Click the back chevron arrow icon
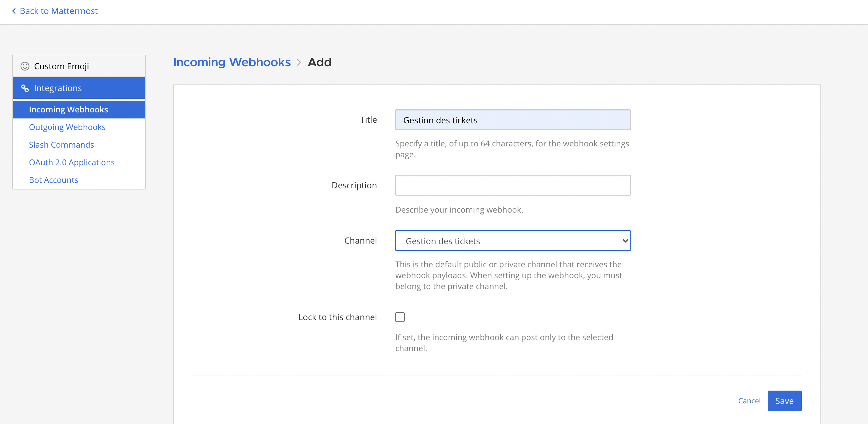This screenshot has height=424, width=868. [x=14, y=11]
